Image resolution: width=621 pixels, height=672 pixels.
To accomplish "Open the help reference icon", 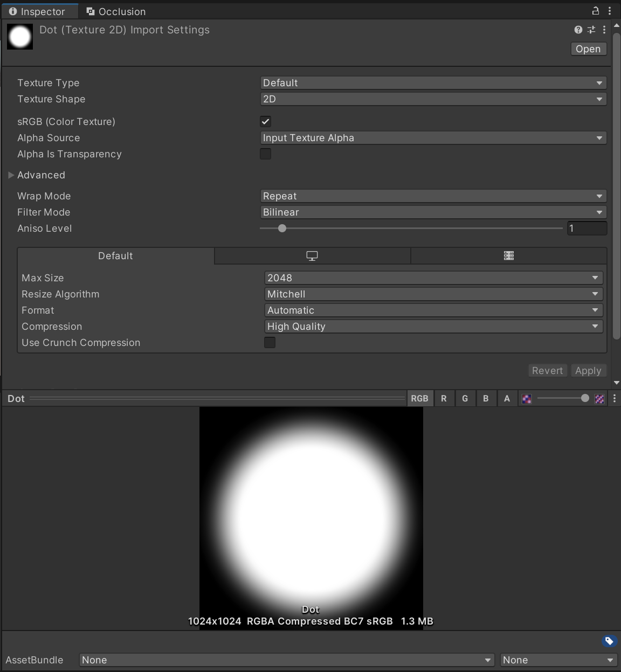I will point(578,30).
